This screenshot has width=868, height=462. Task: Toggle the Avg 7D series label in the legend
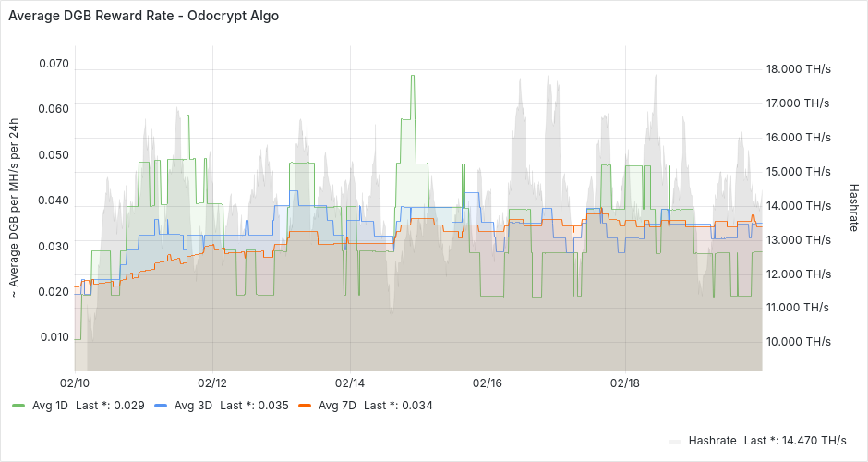pyautogui.click(x=336, y=406)
